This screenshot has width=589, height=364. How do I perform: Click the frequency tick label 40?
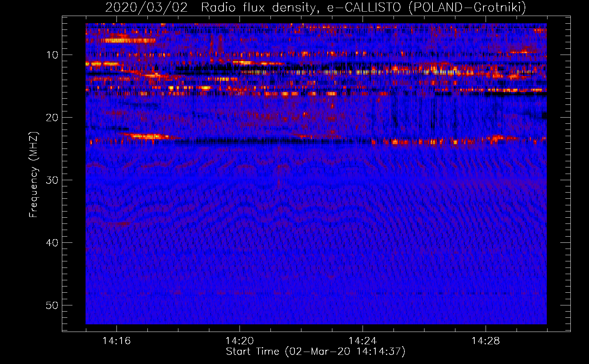point(52,243)
